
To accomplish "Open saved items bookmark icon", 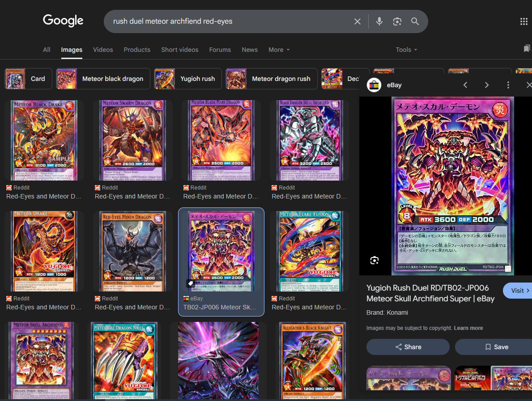I will tap(527, 49).
